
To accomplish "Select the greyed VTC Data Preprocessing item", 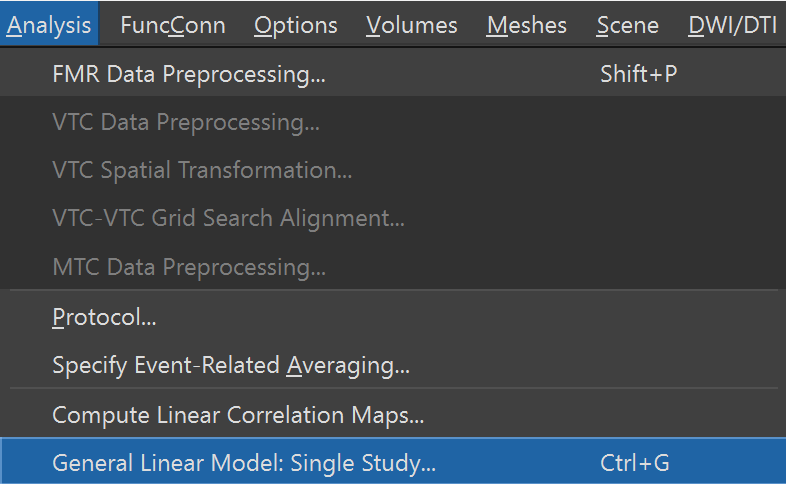I will point(393,122).
